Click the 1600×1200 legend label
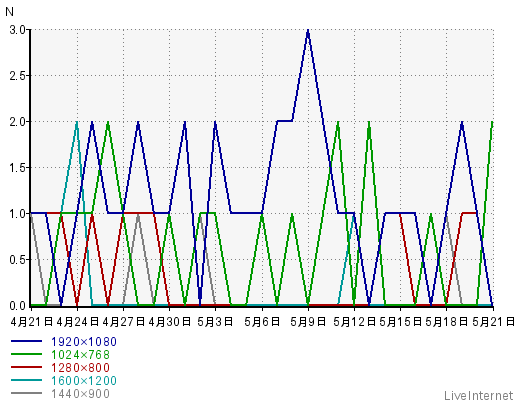This screenshot has width=520, height=405. point(84,381)
